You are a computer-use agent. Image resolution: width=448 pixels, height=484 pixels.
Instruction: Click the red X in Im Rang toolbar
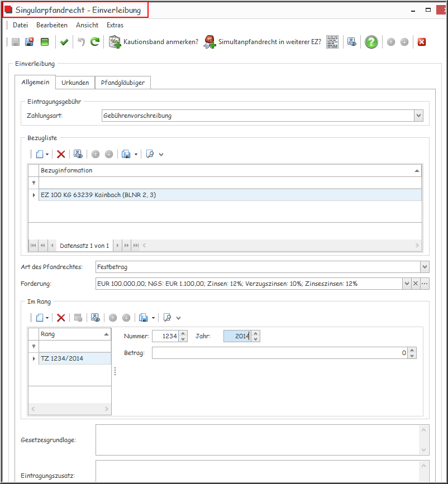click(61, 318)
